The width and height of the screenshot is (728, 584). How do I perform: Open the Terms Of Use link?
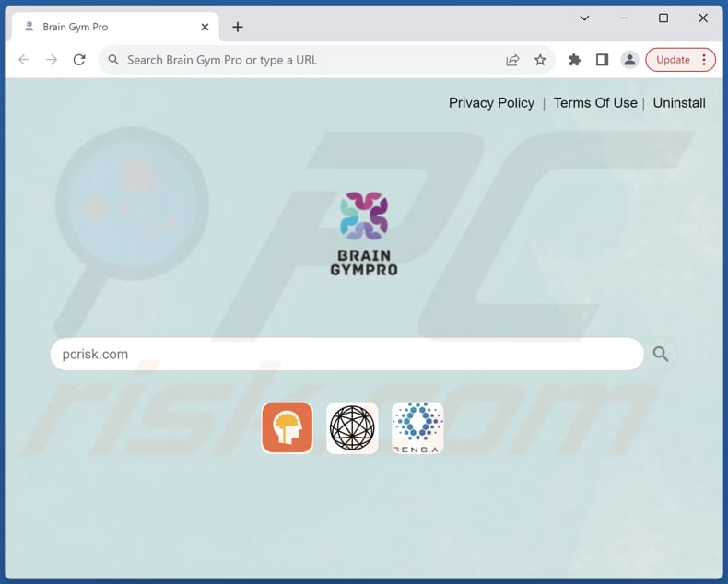[x=595, y=103]
